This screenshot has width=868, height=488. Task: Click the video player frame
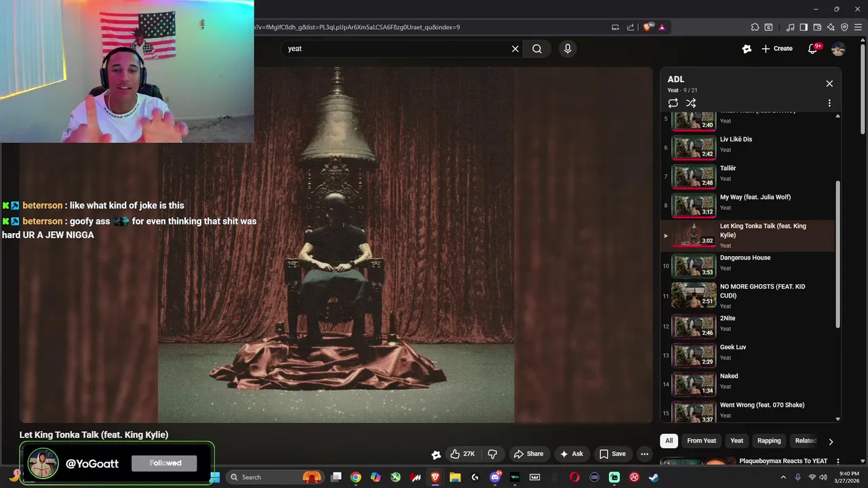336,245
